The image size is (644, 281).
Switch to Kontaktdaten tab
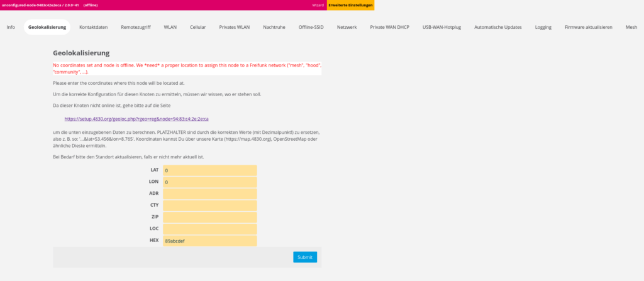(93, 28)
